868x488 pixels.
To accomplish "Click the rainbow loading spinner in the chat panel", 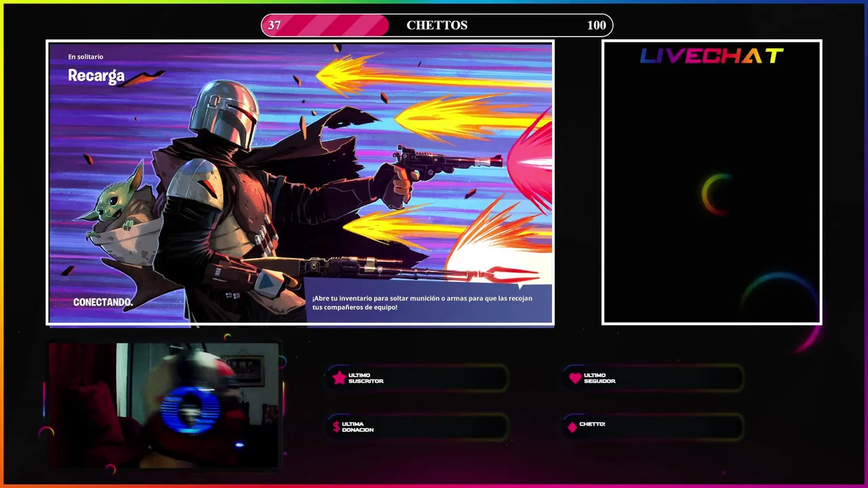I will click(x=717, y=195).
